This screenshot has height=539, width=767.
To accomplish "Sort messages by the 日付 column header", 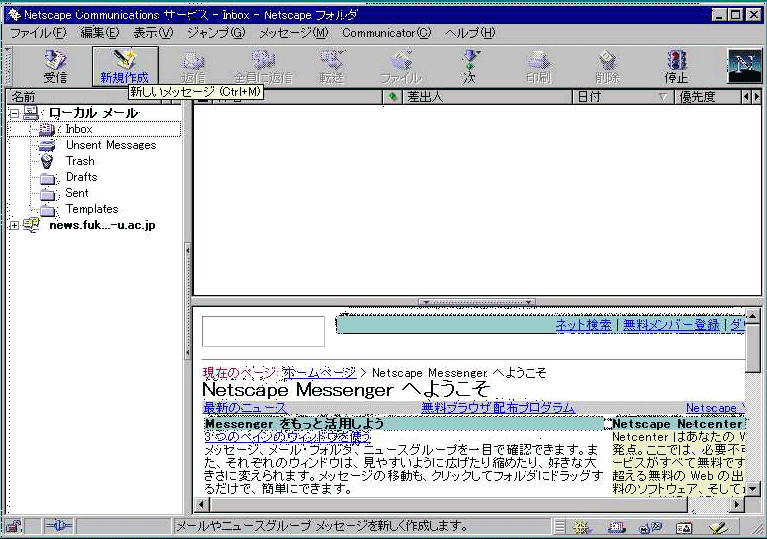I will [x=623, y=97].
